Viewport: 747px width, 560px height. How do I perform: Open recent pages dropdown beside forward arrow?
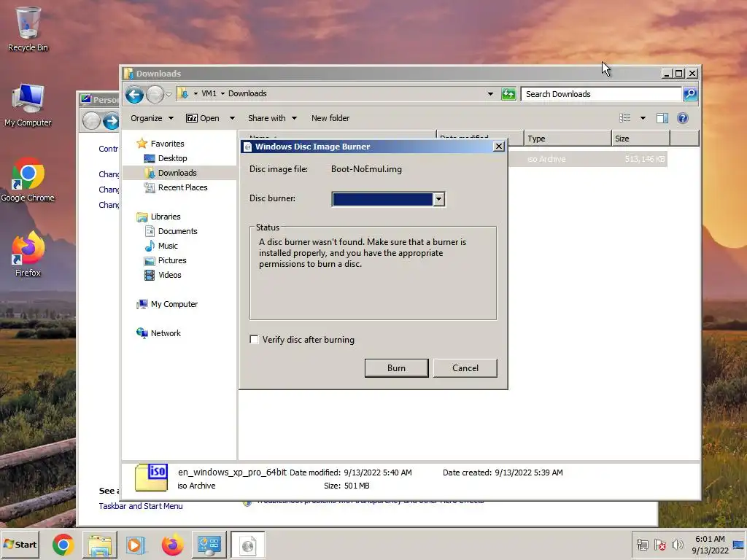pyautogui.click(x=169, y=94)
